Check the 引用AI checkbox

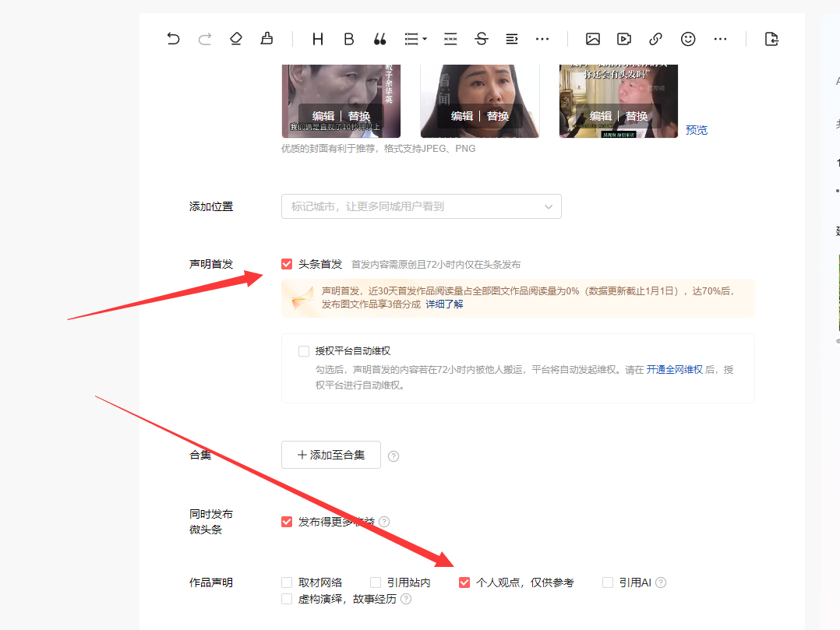[x=608, y=582]
